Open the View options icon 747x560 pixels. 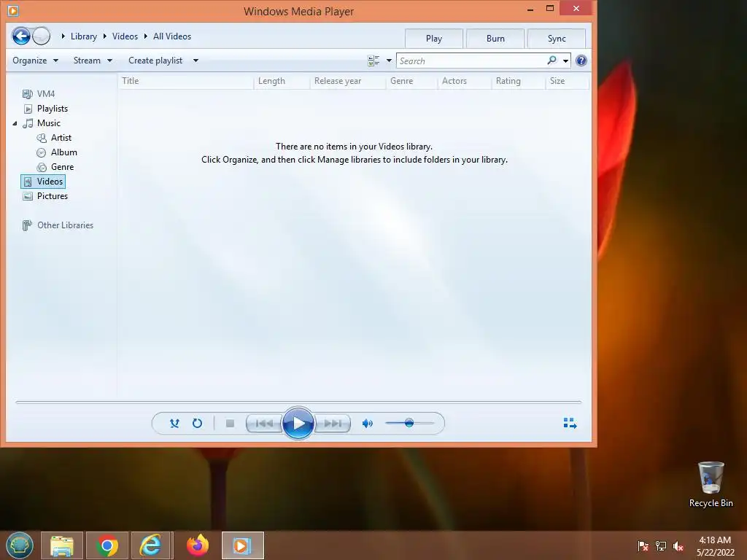pos(373,61)
